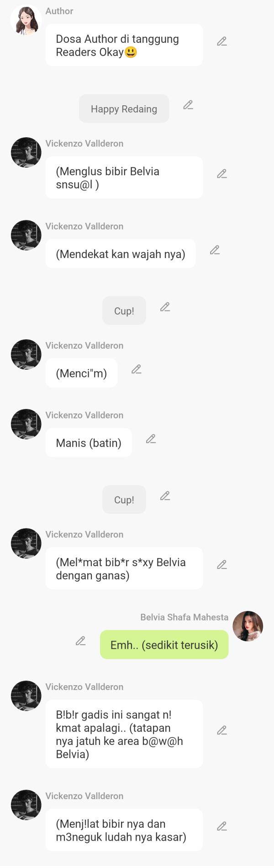Open Belvia Shafa Mahesta's avatar
This screenshot has width=274, height=868.
(248, 626)
